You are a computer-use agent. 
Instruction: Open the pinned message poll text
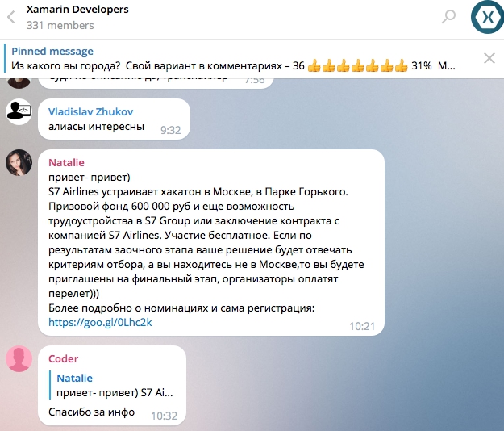click(x=233, y=66)
